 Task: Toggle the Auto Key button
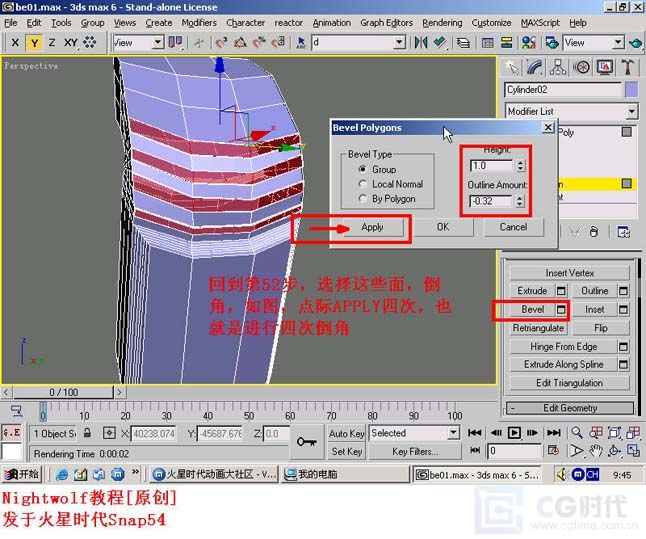tap(346, 434)
